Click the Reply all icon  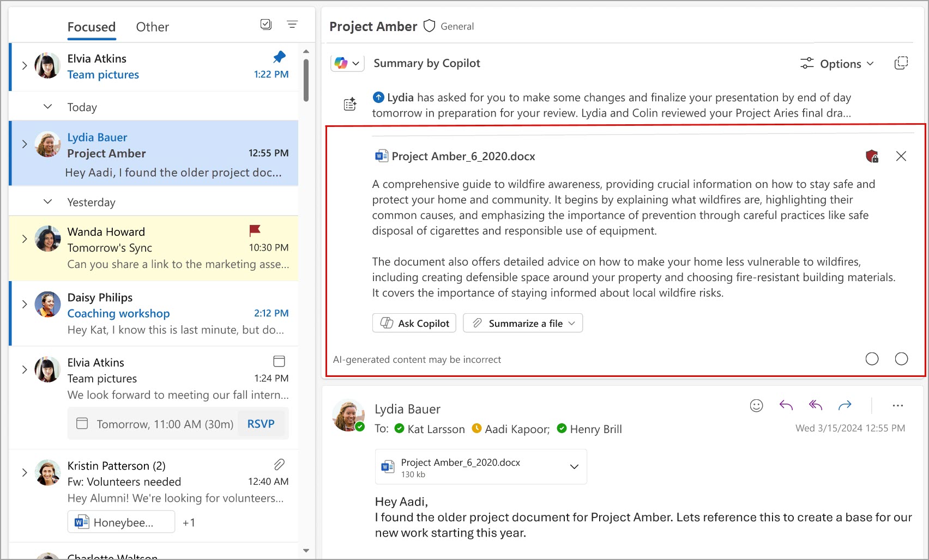click(815, 405)
